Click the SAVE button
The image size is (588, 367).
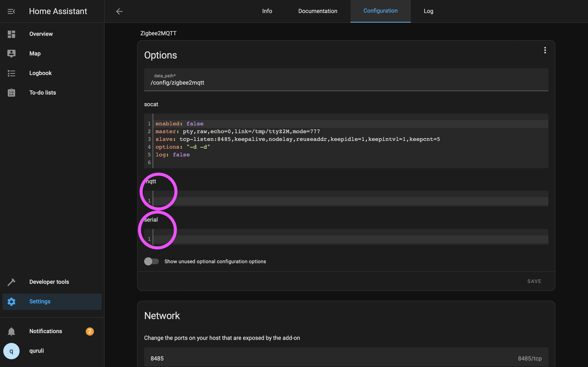pyautogui.click(x=534, y=281)
